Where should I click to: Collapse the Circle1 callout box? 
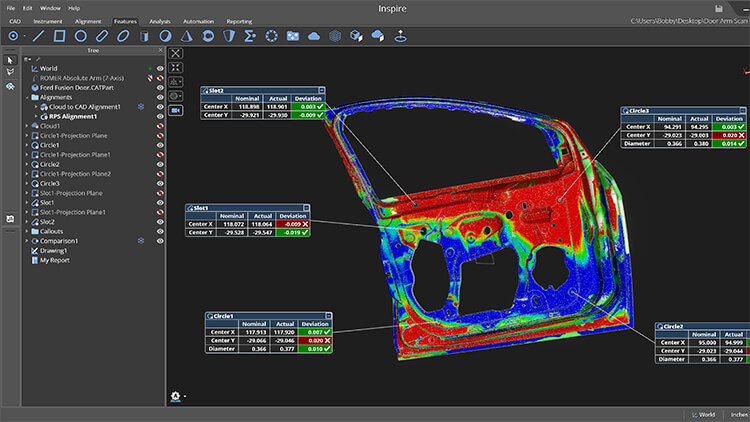coord(329,316)
